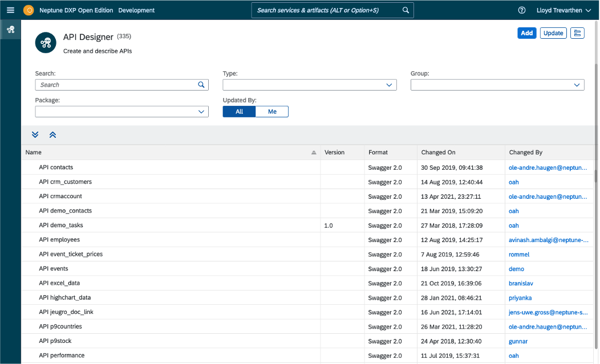
Task: Click the list view layout icon
Action: pyautogui.click(x=577, y=33)
